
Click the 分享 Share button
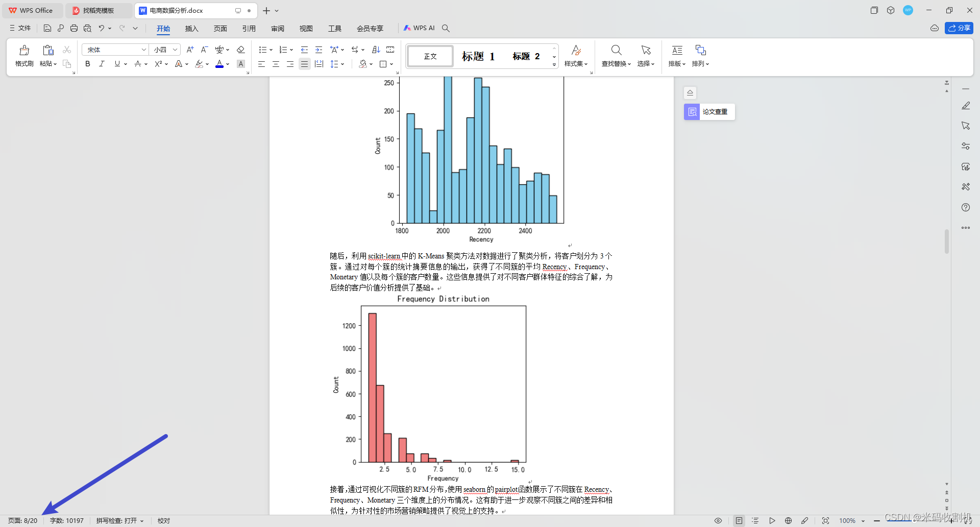pyautogui.click(x=959, y=28)
